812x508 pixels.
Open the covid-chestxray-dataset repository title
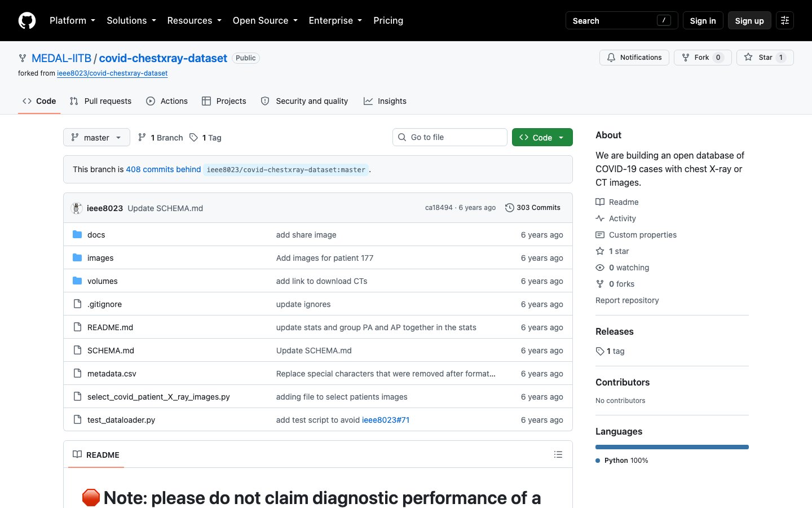163,58
